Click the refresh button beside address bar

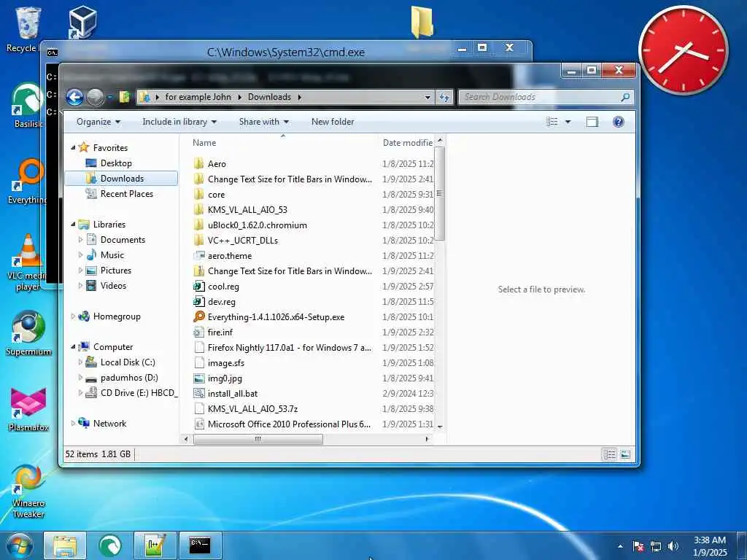pyautogui.click(x=444, y=97)
